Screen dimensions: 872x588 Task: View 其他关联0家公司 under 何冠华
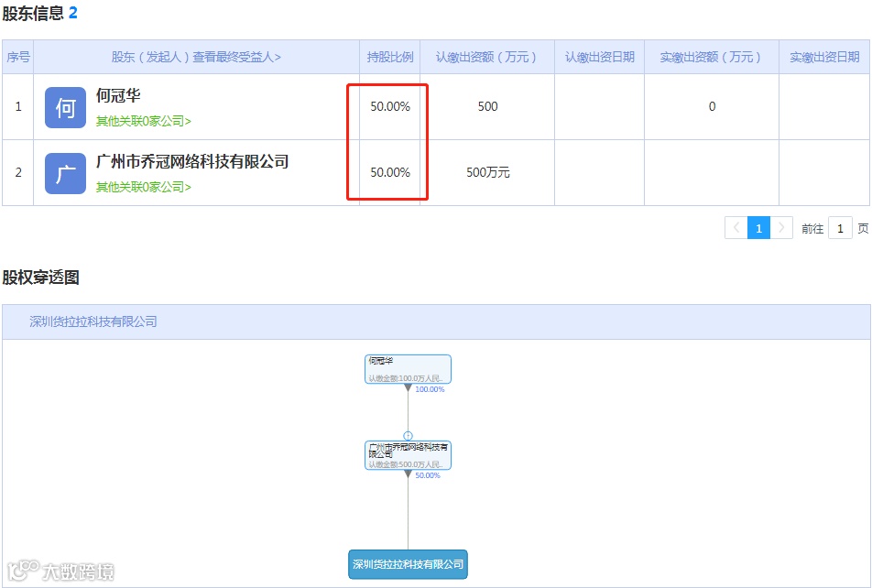[x=144, y=121]
